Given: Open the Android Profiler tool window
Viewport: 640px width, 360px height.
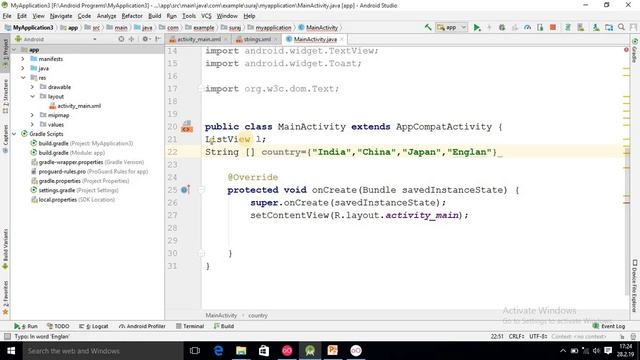Looking at the screenshot, I should [142, 326].
